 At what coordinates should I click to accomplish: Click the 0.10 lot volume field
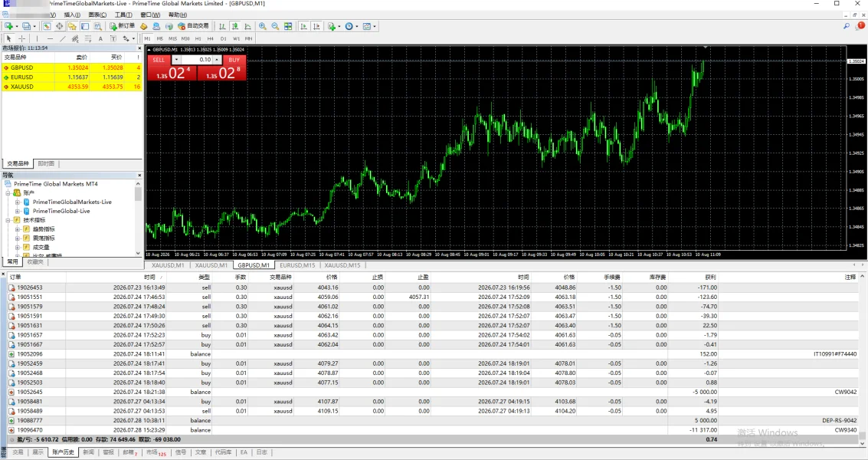tap(197, 60)
